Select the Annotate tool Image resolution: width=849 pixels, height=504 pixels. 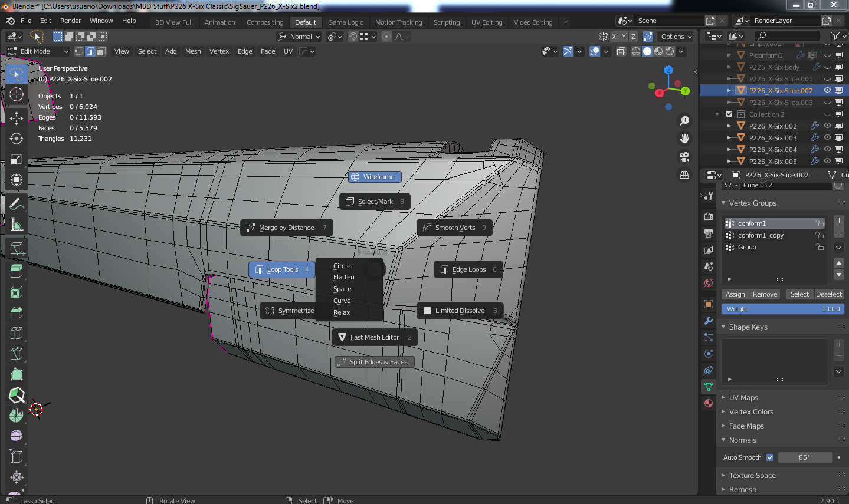17,204
